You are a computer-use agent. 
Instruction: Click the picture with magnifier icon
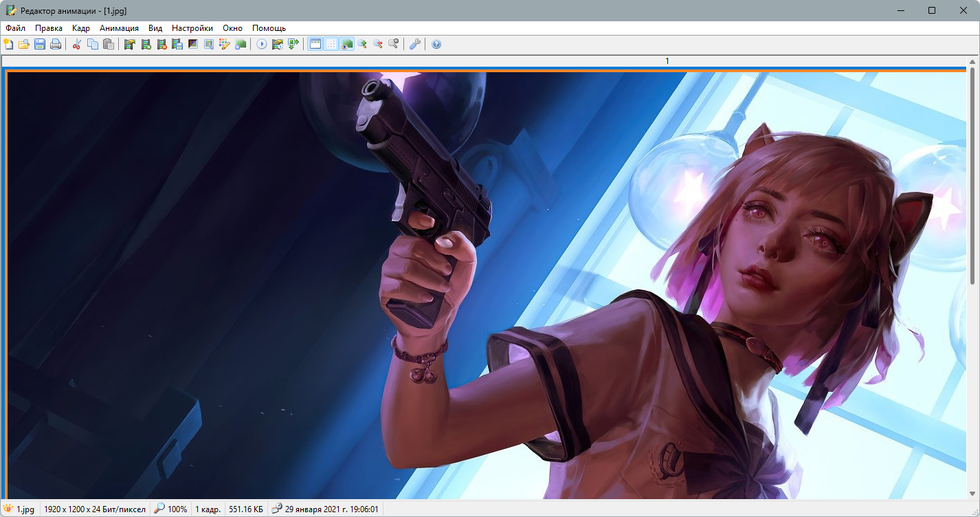209,44
